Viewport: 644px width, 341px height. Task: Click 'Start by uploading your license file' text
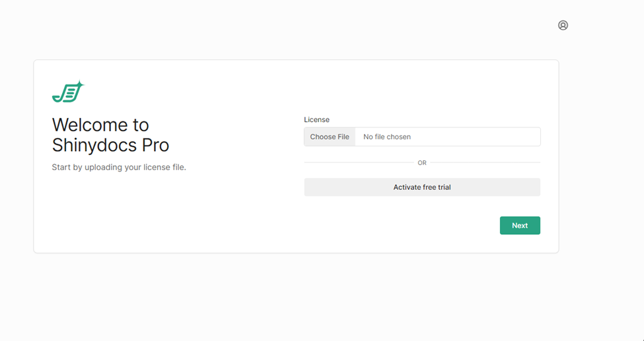(x=119, y=168)
